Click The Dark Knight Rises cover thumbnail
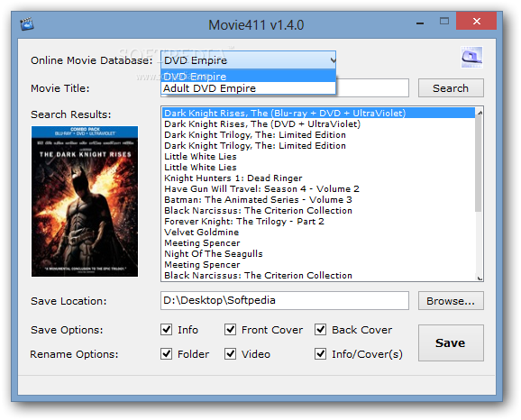Image resolution: width=521 pixels, height=420 pixels. click(x=85, y=201)
